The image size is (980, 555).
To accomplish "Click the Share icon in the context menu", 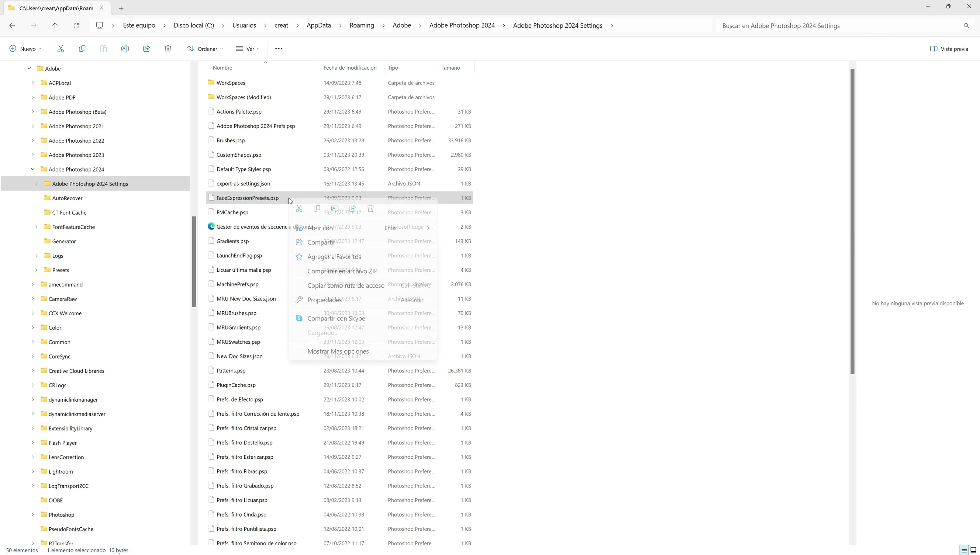I will pyautogui.click(x=353, y=208).
